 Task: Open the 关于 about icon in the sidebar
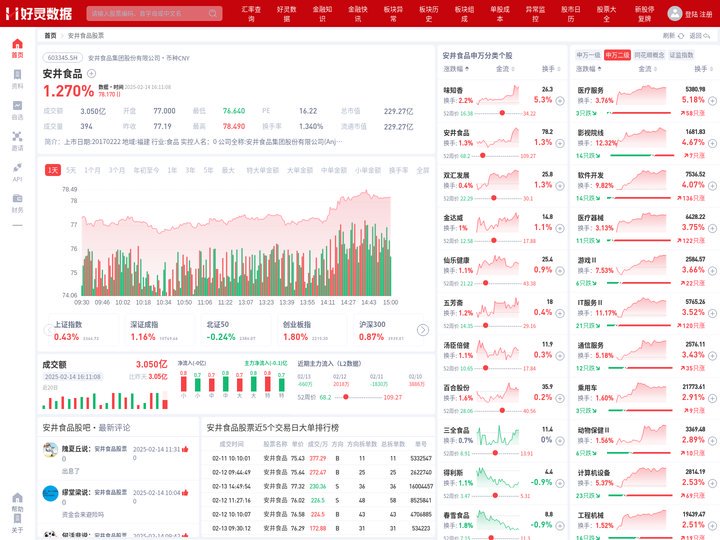coord(17,518)
